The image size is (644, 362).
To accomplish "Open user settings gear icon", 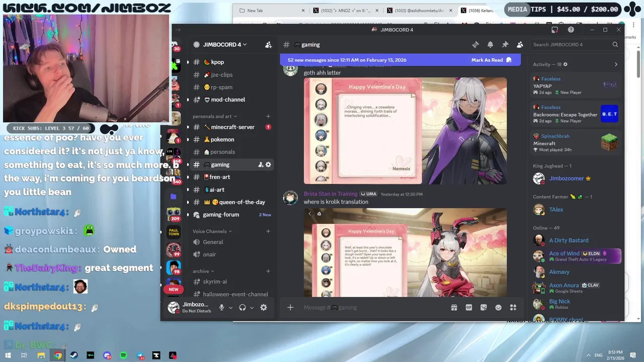I will point(264,308).
